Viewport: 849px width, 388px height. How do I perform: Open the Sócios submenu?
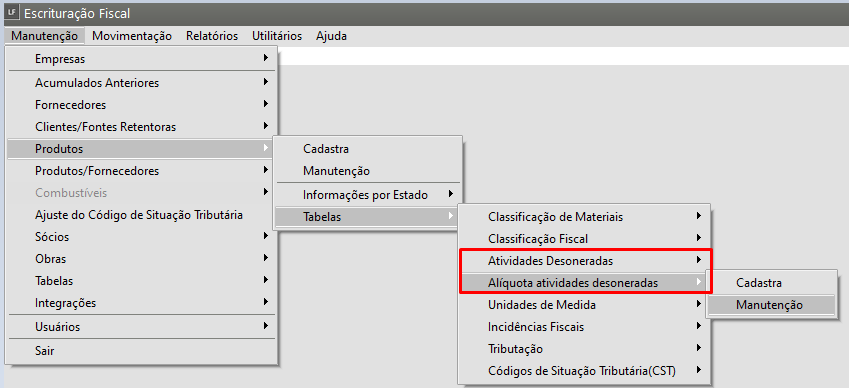pyautogui.click(x=142, y=236)
